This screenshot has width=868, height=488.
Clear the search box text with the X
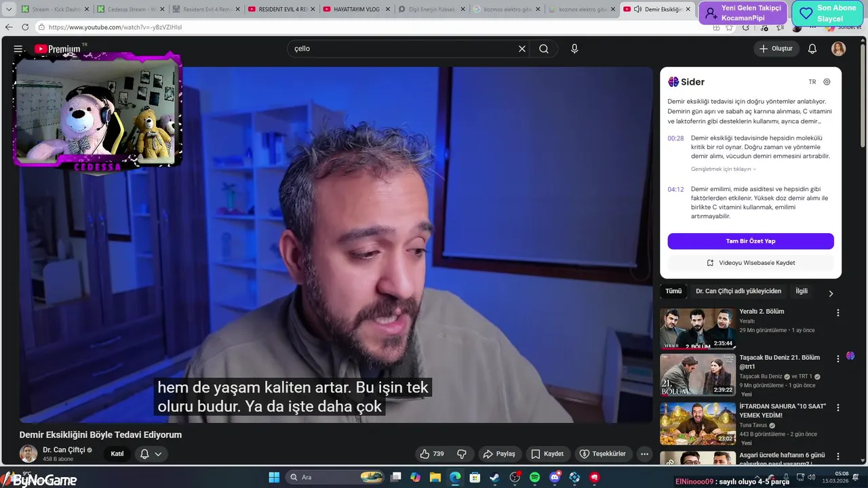tap(522, 49)
